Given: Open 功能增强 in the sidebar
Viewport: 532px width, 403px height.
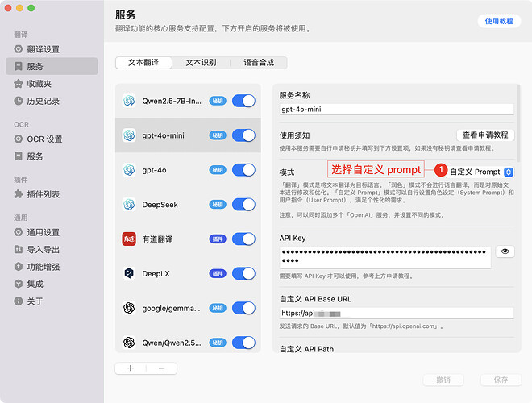Looking at the screenshot, I should (52, 267).
